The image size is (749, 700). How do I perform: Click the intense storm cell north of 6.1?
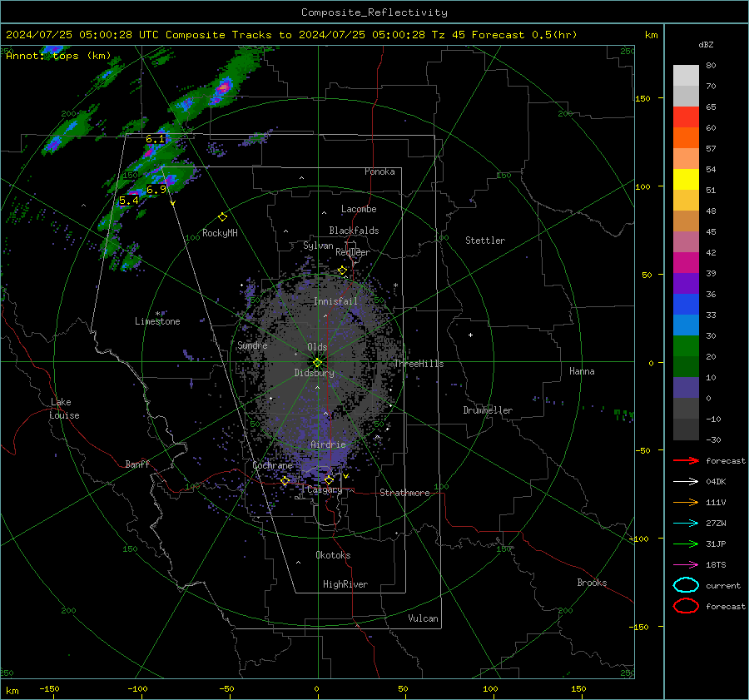(223, 88)
